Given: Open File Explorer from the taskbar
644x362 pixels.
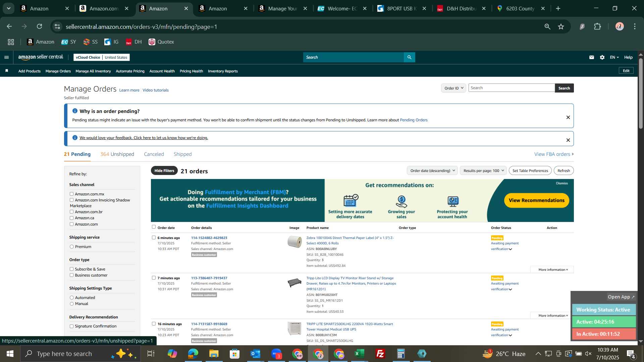Looking at the screenshot, I should [x=214, y=354].
